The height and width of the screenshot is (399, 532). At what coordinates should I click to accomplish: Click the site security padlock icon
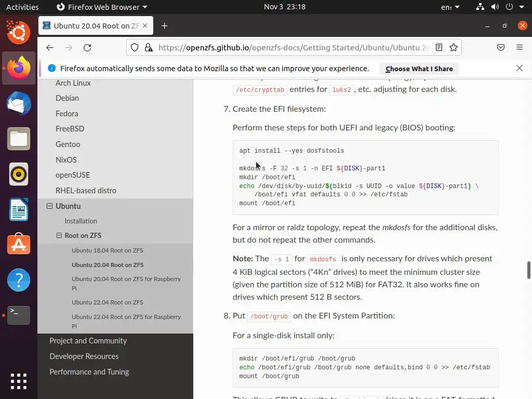149,47
